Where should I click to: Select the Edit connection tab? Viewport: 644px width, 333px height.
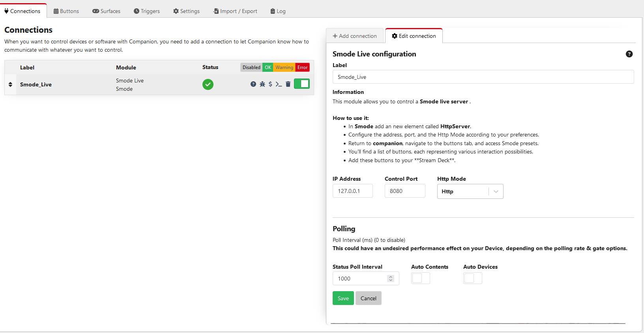coord(414,36)
